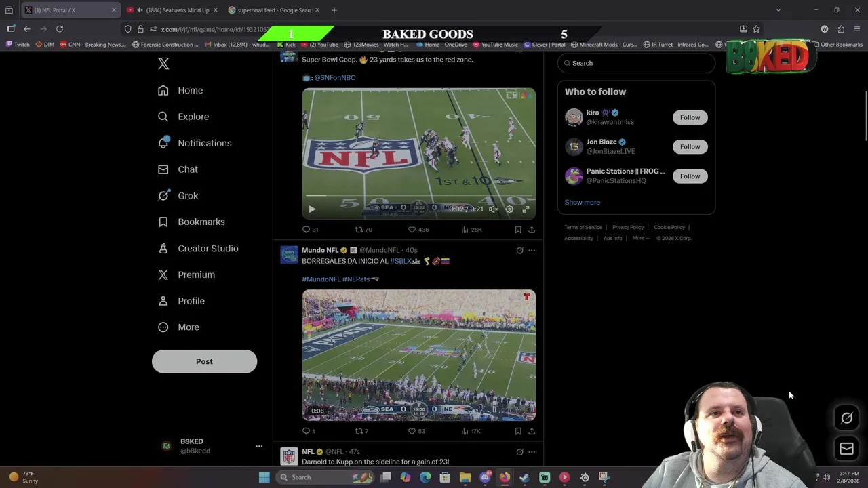Like the Mundo NFL post with 53 likes
Screen dimensions: 868x488
(416, 431)
